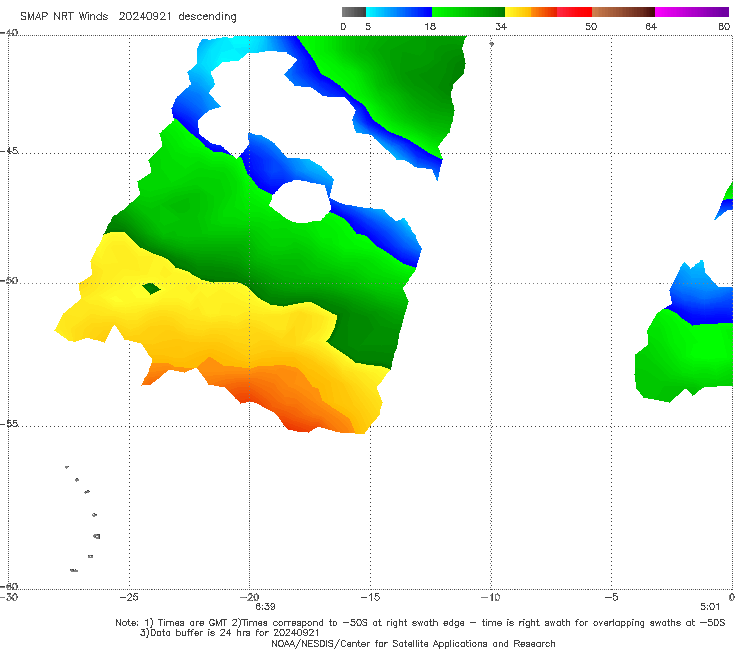Click the blue patch above the right-edge green swath

[703, 295]
